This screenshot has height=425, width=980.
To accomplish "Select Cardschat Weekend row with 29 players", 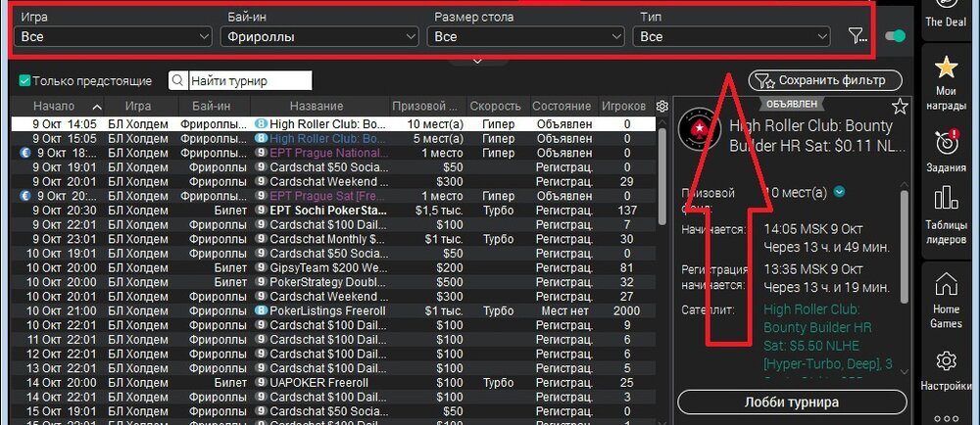I will [333, 181].
